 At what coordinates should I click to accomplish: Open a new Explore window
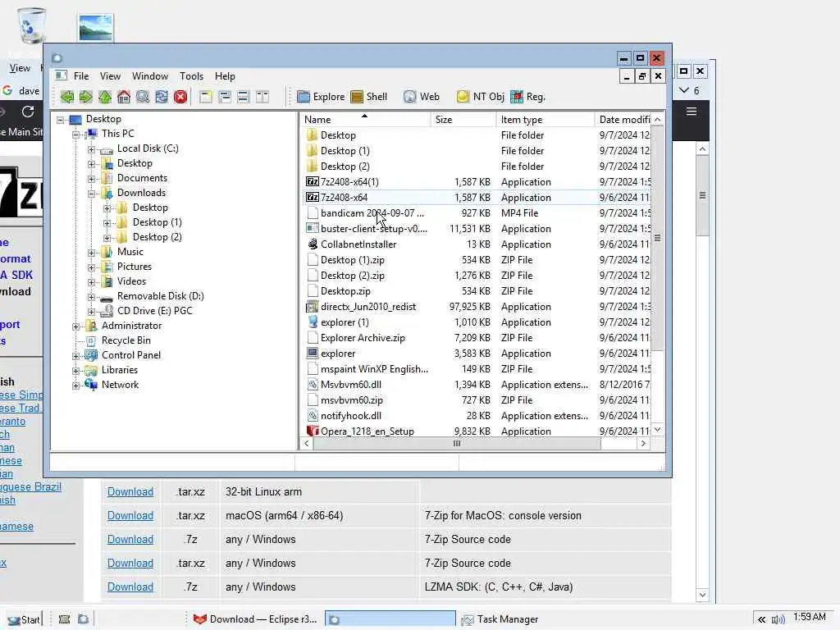click(x=321, y=97)
